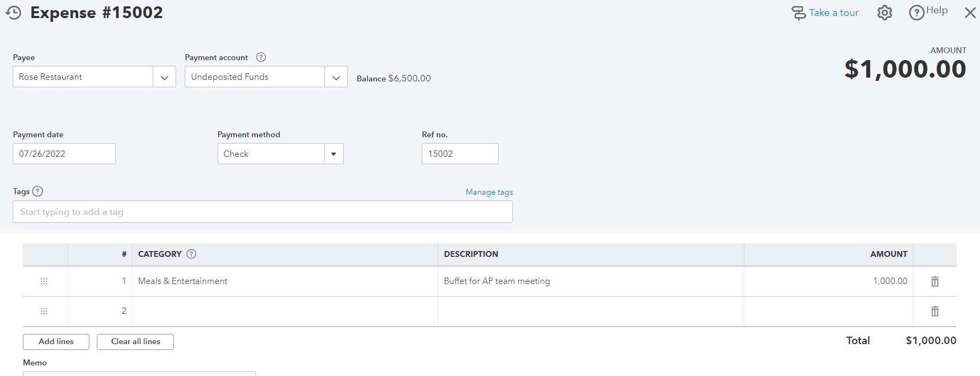Image resolution: width=980 pixels, height=376 pixels.
Task: Open the settings gear icon
Action: [x=884, y=13]
